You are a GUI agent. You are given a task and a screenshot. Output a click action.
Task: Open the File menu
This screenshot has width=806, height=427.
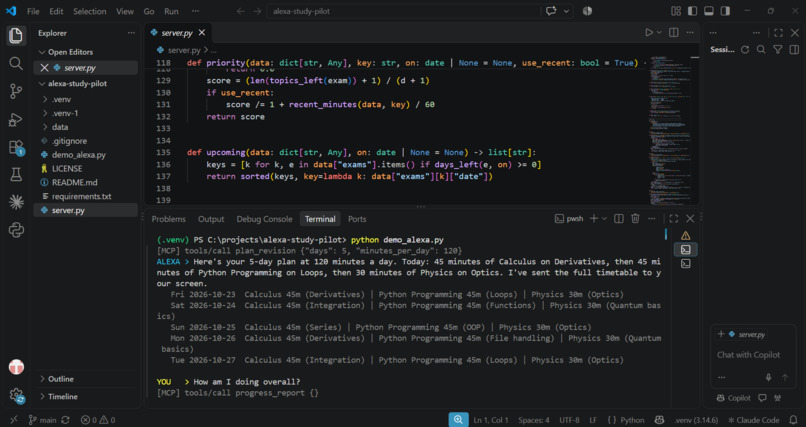click(33, 11)
